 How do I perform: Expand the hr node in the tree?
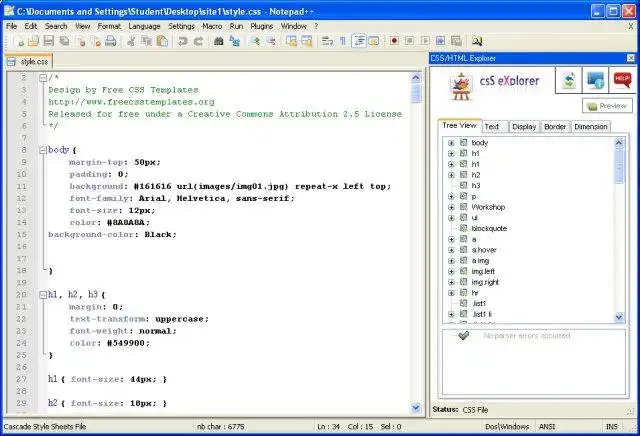pos(451,293)
